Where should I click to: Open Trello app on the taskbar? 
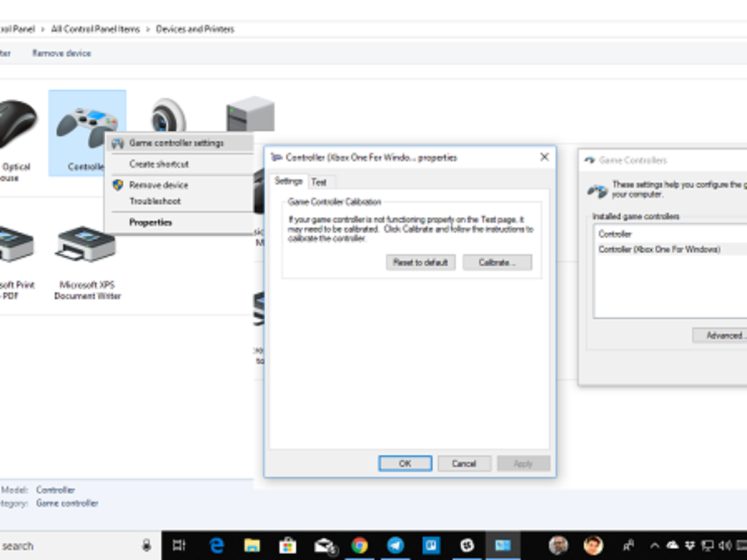[431, 546]
